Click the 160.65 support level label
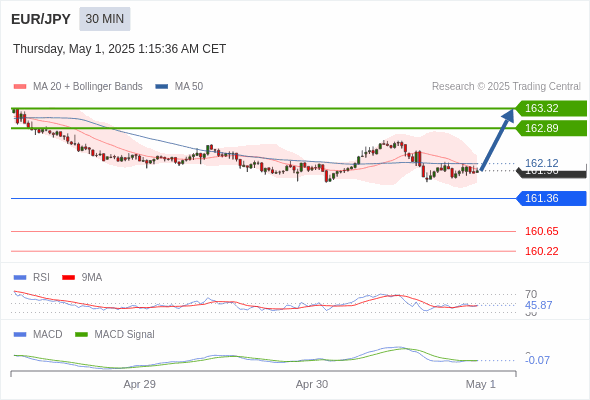The image size is (590, 400). click(541, 231)
